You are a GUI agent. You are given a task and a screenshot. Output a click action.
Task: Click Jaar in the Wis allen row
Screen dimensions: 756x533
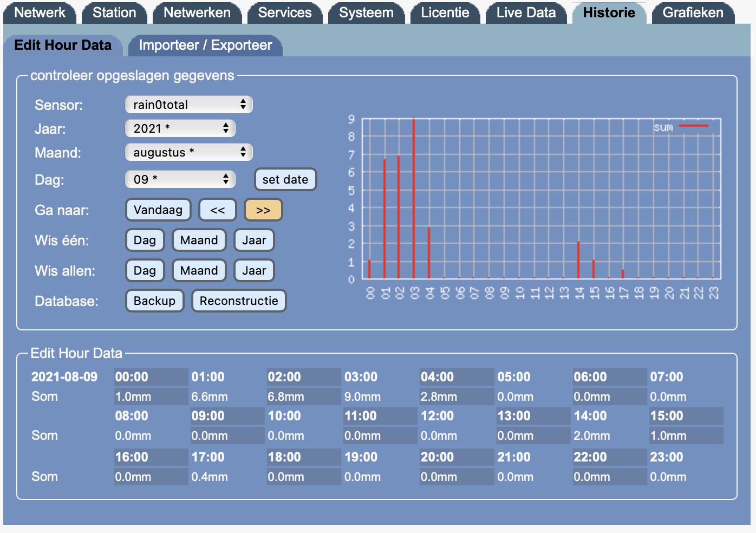coord(255,270)
